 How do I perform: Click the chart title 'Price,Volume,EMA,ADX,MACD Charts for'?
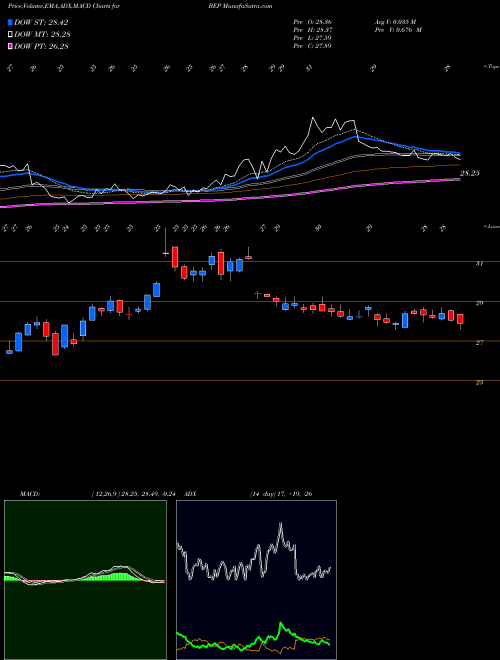click(64, 6)
